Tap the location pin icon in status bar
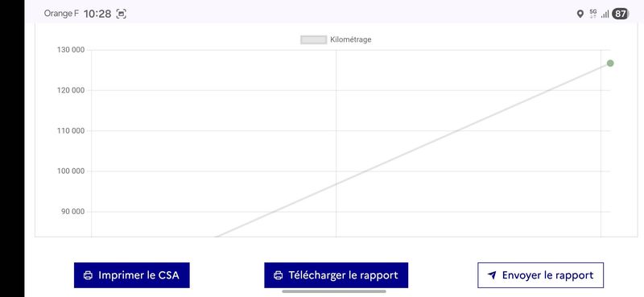Screen dimensions: 644x297 click(580, 14)
